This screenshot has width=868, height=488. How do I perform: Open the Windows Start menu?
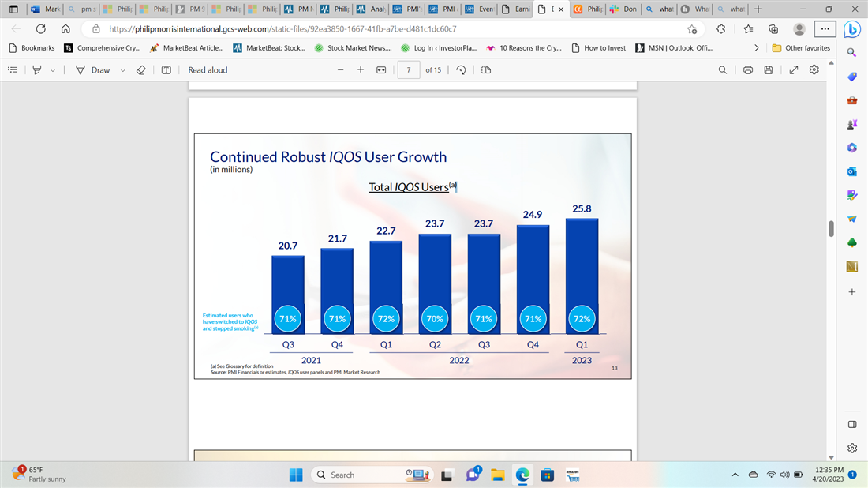[x=295, y=475]
